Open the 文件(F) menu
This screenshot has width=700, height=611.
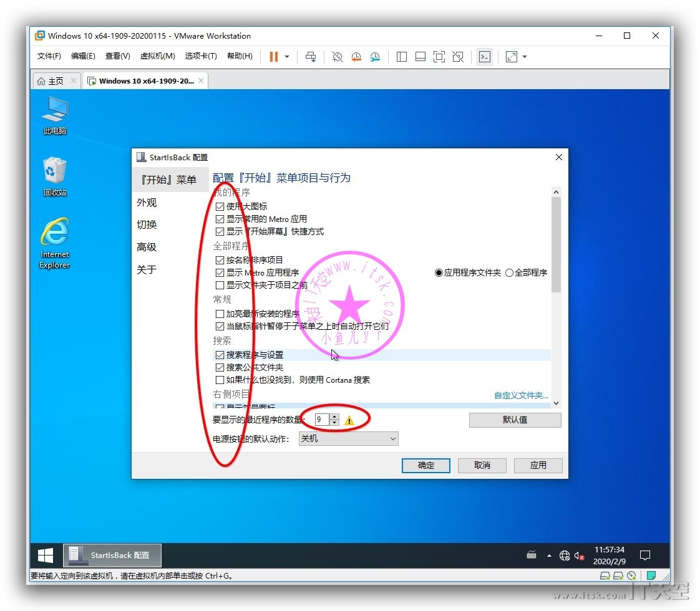pos(49,56)
